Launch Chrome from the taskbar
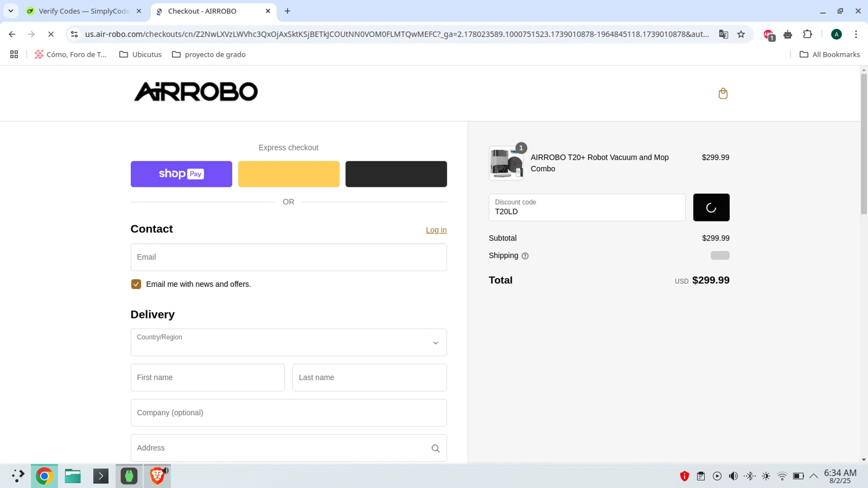The width and height of the screenshot is (868, 488). coord(44,476)
